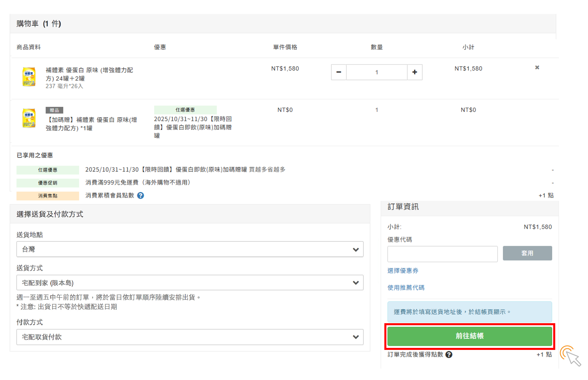Click the help icon beside 訂單完成後獲得點數
The width and height of the screenshot is (588, 380).
(x=449, y=355)
